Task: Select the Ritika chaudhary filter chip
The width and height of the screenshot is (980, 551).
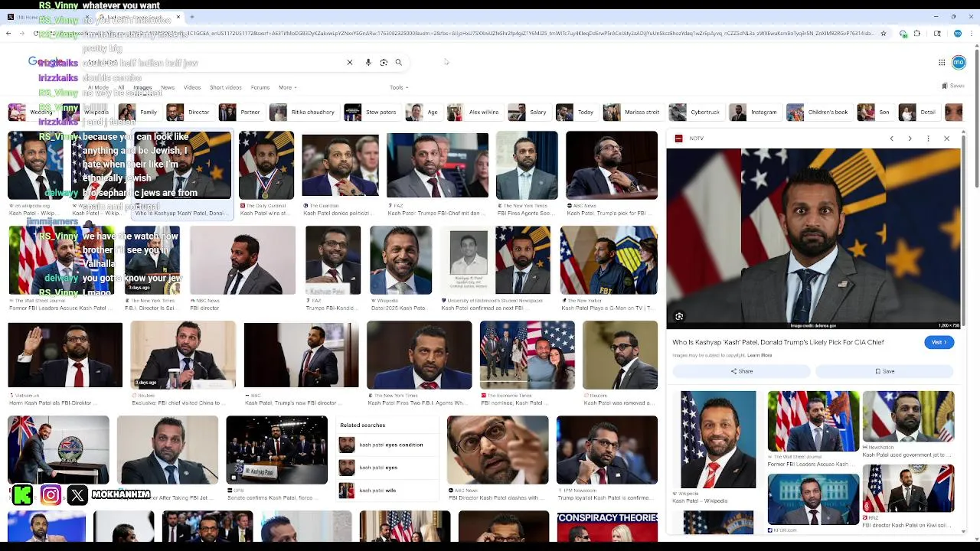Action: point(303,112)
